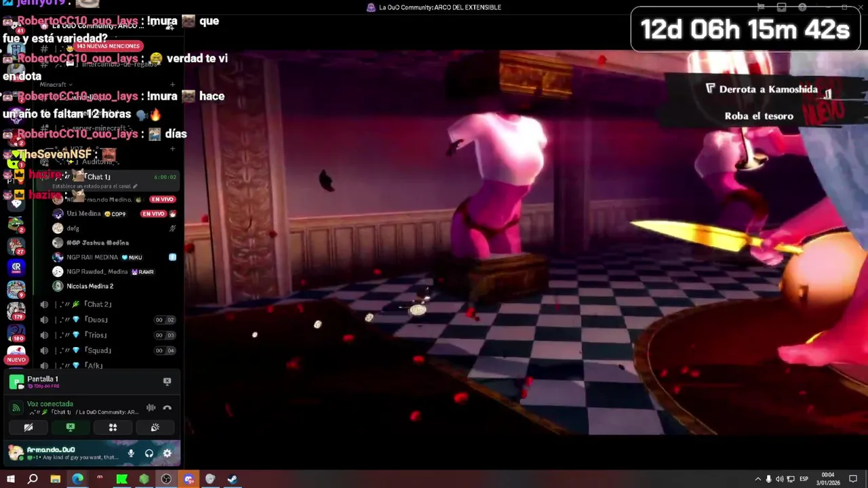Open clock and date flyout
Screen dimensions: 868x488
pyautogui.click(x=828, y=479)
